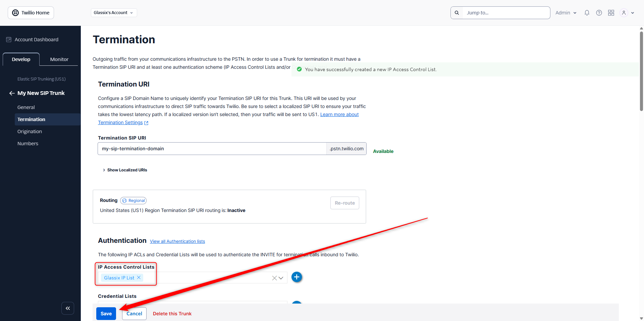Select Termination in the sidebar
Image resolution: width=644 pixels, height=321 pixels.
pos(47,119)
